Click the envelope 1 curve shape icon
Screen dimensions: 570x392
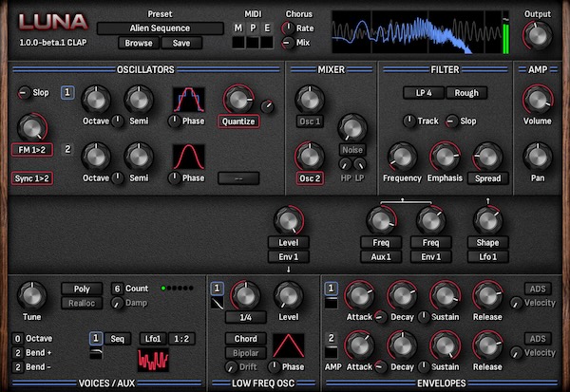point(331,303)
